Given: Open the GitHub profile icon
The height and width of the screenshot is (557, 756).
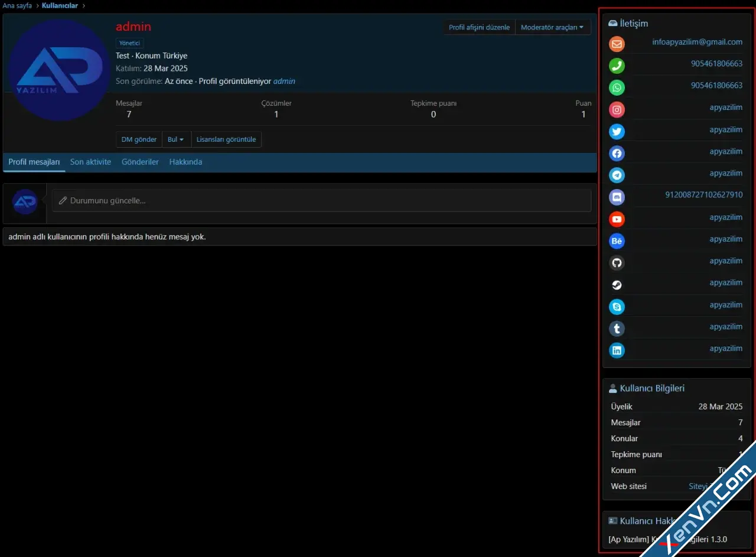Looking at the screenshot, I should click(x=617, y=263).
